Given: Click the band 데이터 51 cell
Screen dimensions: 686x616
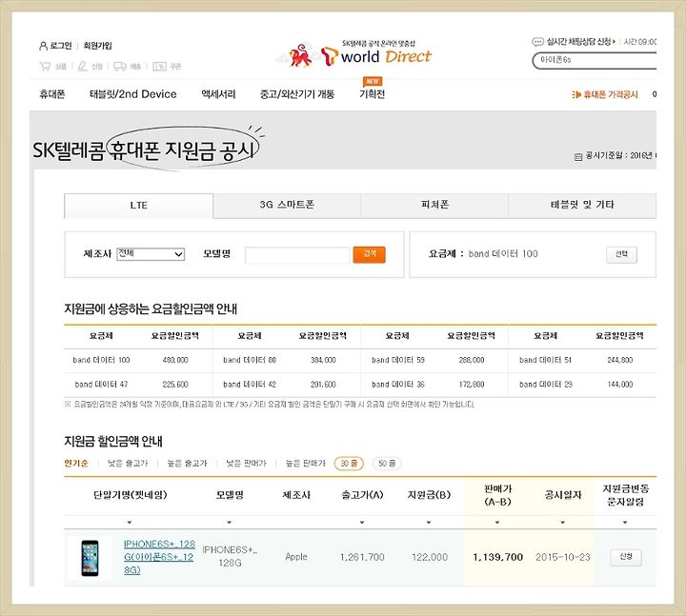Looking at the screenshot, I should tap(546, 360).
